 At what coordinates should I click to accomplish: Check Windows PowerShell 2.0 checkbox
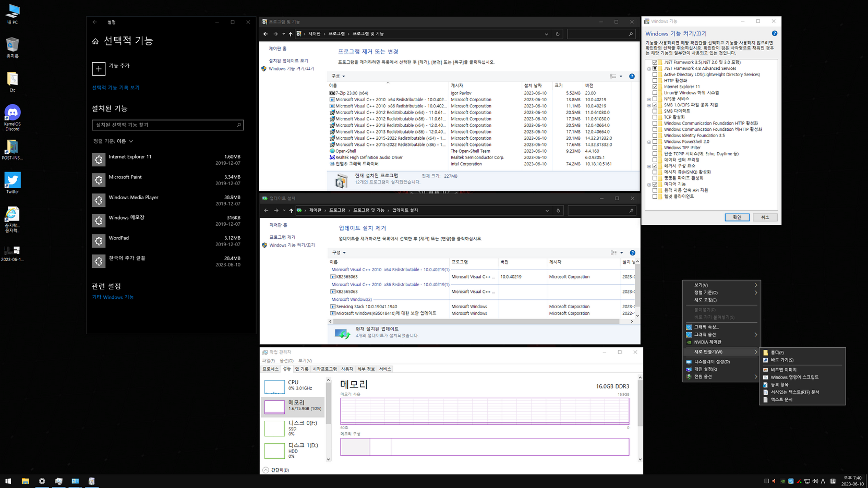point(655,141)
